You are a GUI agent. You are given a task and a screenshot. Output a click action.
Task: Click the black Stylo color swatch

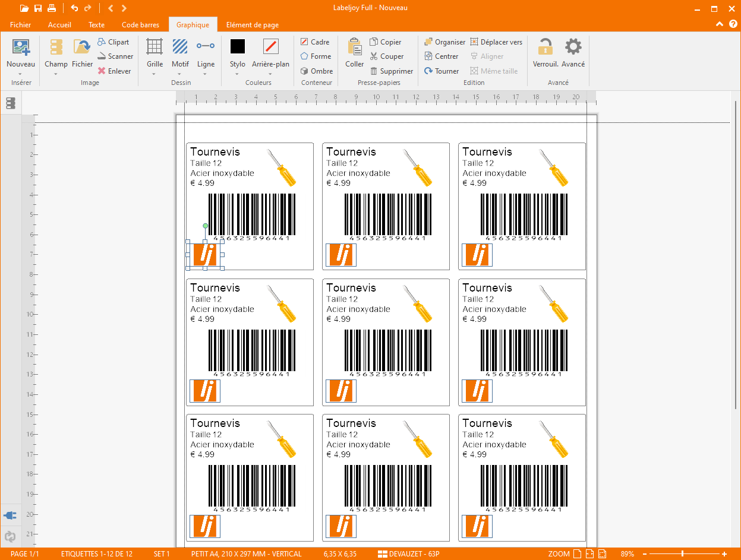click(238, 46)
